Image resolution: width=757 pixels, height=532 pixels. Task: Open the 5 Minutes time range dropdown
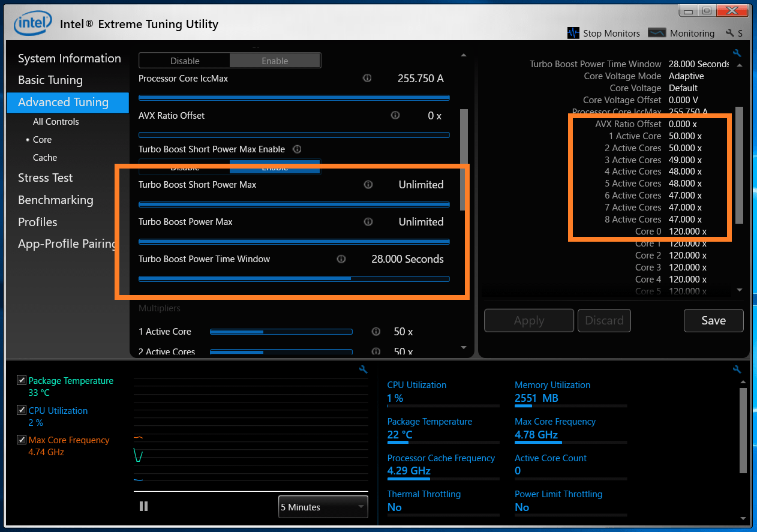(x=323, y=507)
